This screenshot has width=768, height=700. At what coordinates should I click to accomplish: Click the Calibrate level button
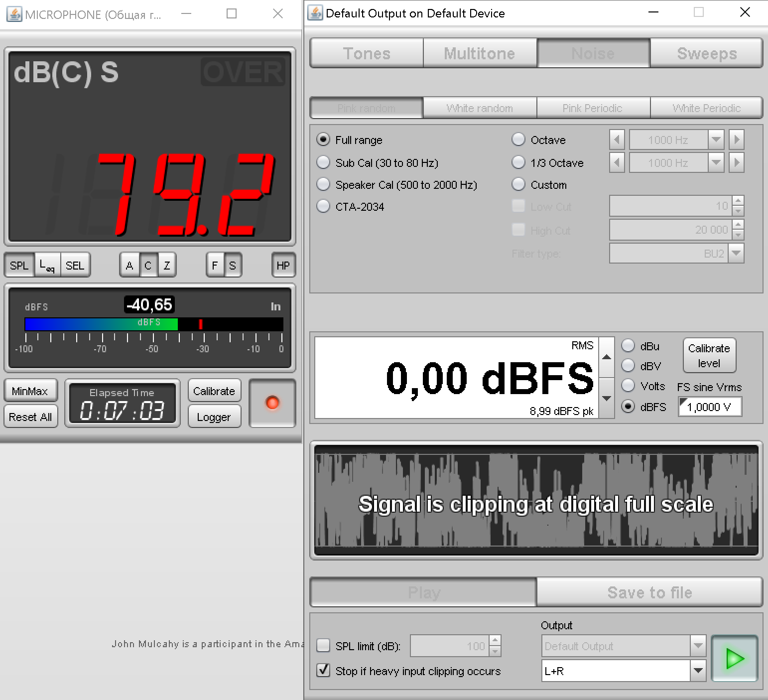click(709, 356)
